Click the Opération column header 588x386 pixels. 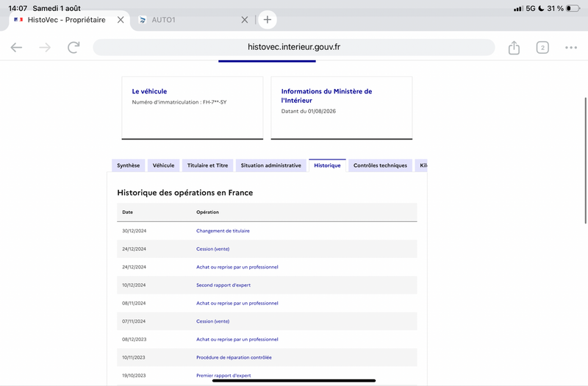(207, 212)
